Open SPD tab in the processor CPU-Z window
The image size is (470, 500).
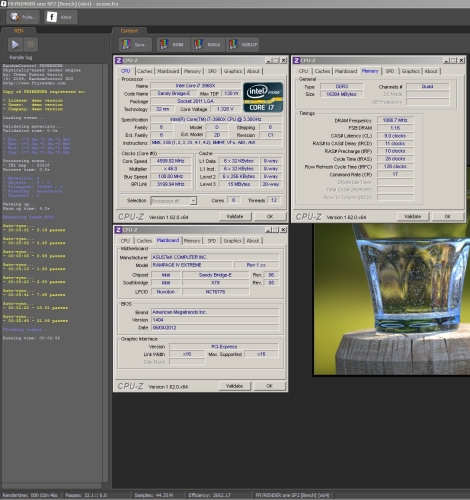point(212,71)
